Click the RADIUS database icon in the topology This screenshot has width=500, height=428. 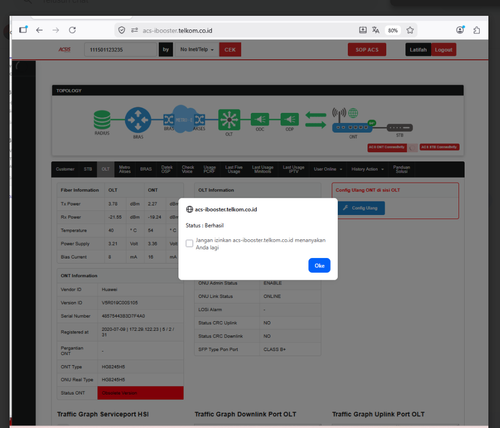click(x=102, y=120)
